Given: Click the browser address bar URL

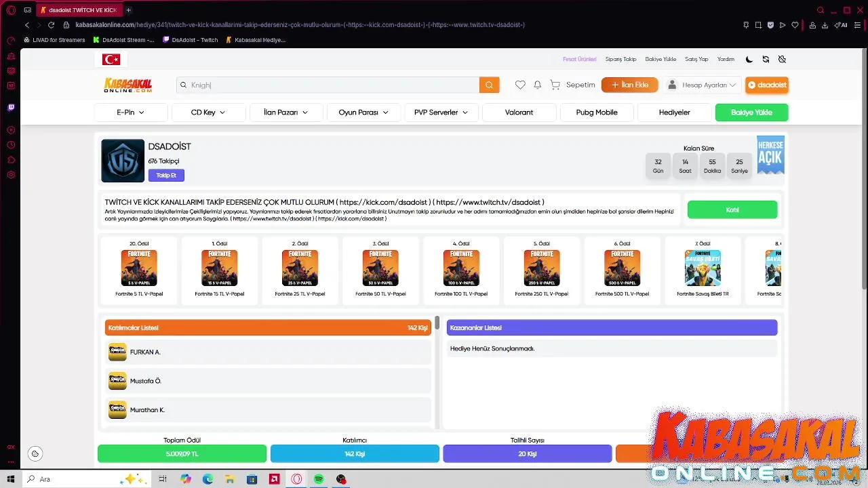Looking at the screenshot, I should point(300,25).
